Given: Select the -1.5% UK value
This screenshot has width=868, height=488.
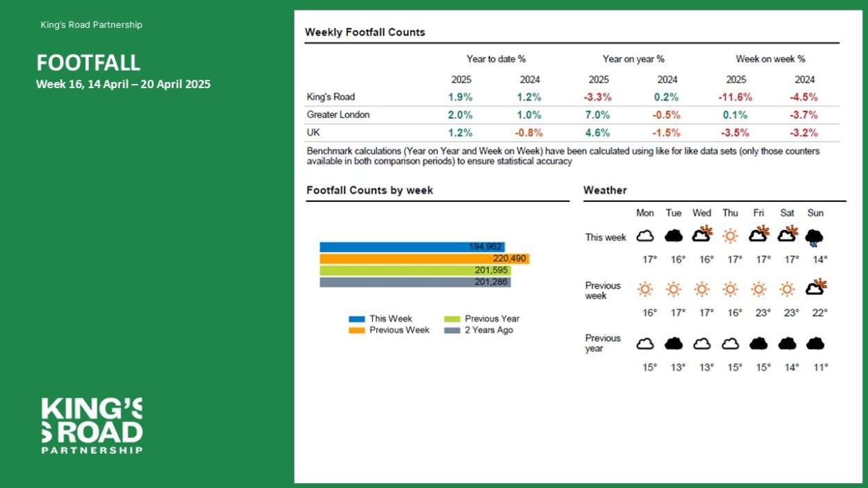Looking at the screenshot, I should 667,133.
